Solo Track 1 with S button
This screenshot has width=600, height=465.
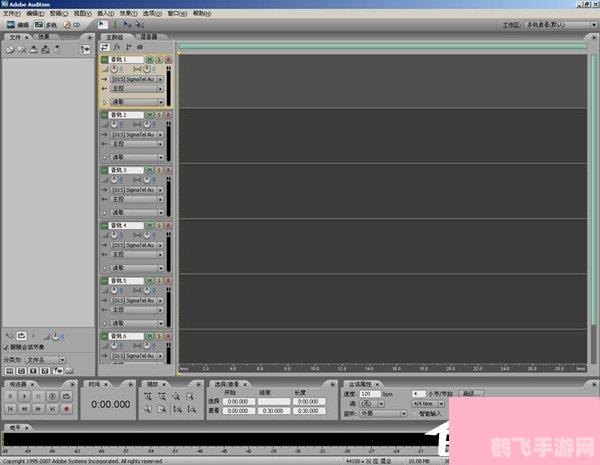[159, 60]
